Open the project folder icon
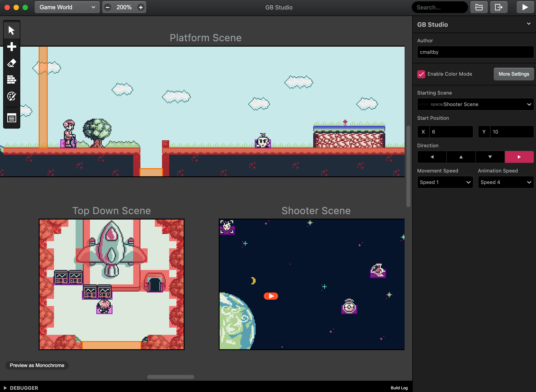Viewport: 536px width, 392px height. click(x=479, y=7)
